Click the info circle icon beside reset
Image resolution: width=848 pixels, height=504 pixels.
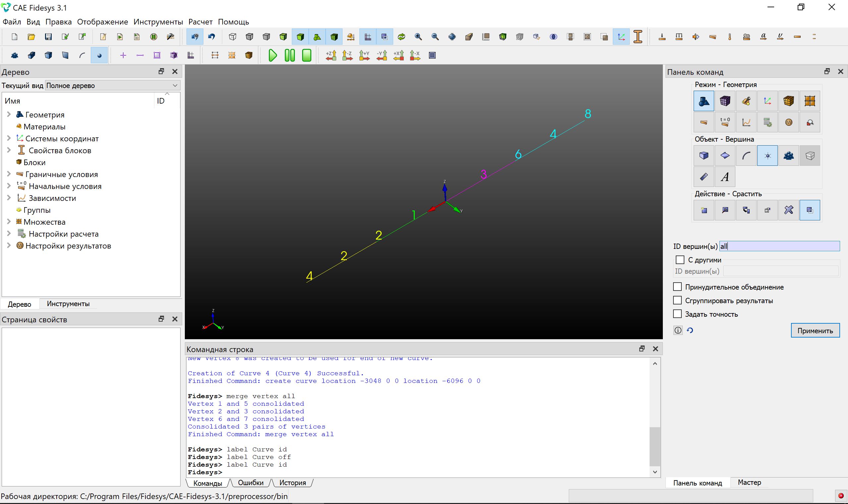point(678,331)
